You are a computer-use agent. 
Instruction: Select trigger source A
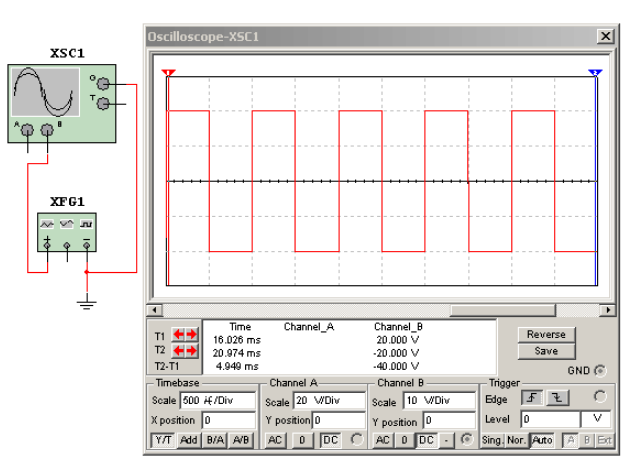(570, 440)
